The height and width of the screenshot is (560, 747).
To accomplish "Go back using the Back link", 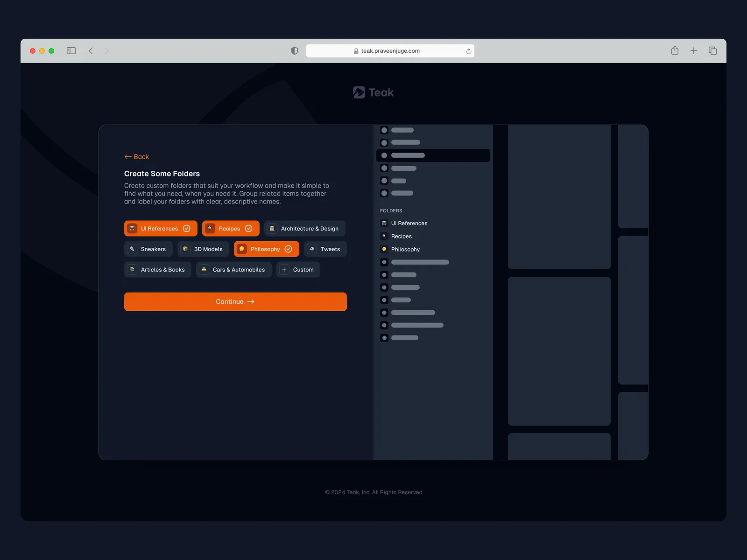I will click(137, 157).
